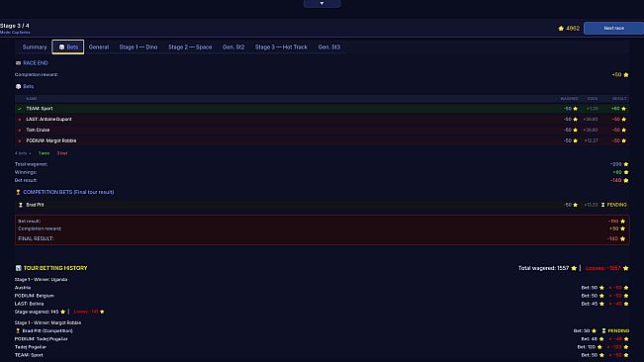
Task: Open Stage 3 — Hot Track tab
Action: [x=281, y=47]
